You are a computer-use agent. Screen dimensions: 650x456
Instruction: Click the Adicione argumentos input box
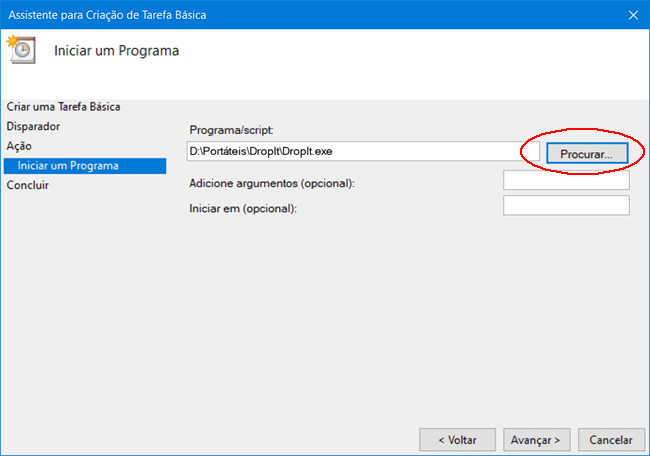[x=566, y=181]
